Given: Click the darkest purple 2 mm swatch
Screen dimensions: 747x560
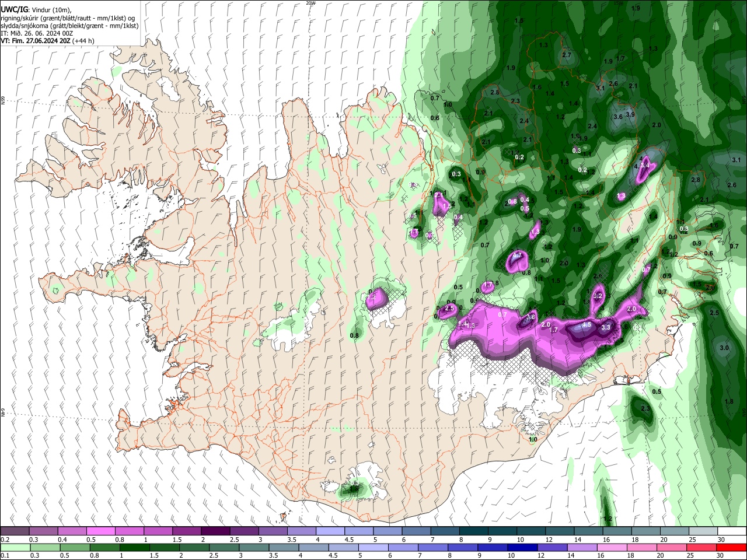Looking at the screenshot, I should pos(215,531).
